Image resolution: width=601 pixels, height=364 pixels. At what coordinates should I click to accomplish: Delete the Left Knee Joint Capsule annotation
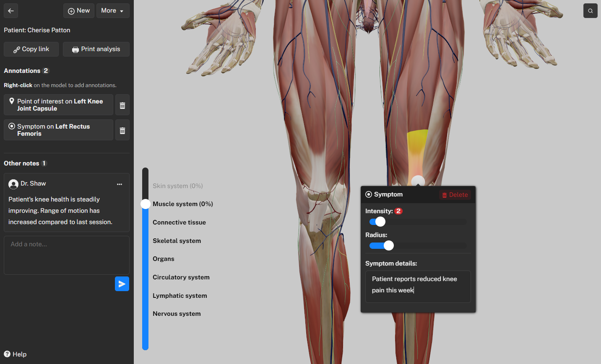pyautogui.click(x=122, y=105)
